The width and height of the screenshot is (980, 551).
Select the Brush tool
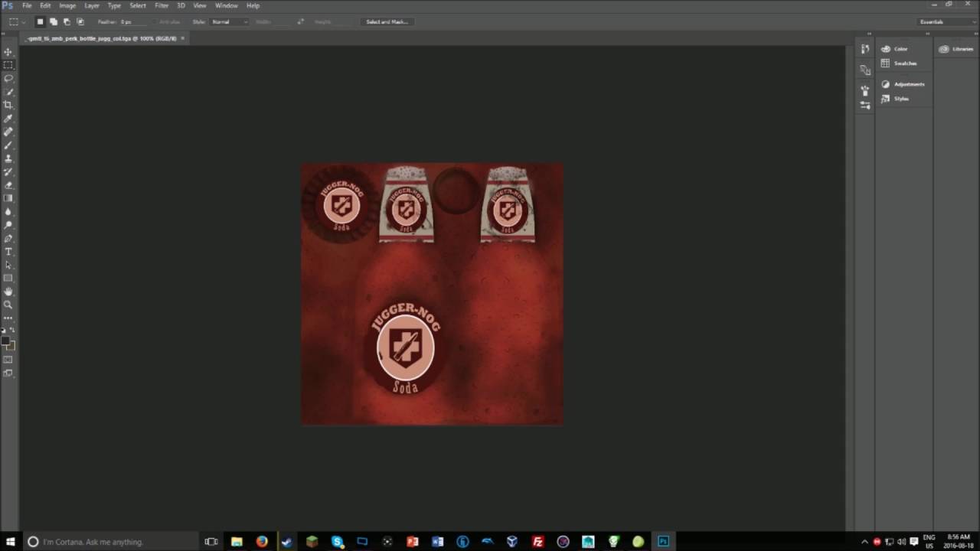pyautogui.click(x=8, y=145)
